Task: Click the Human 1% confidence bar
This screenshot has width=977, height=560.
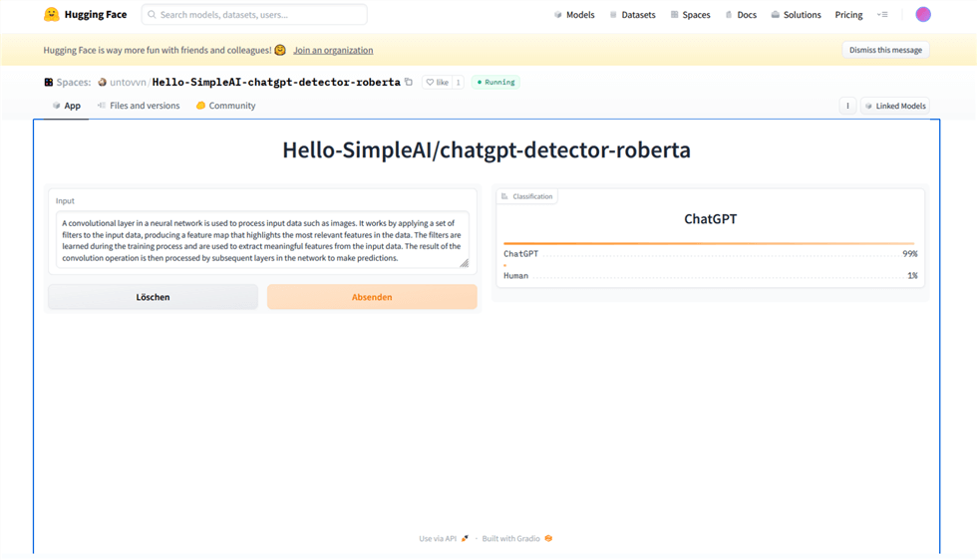Action: [504, 265]
